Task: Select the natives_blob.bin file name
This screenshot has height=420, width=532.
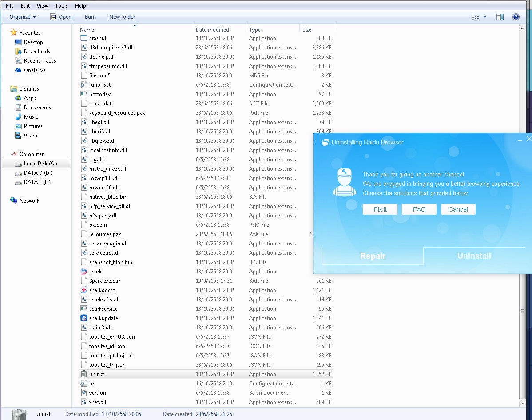Action: (108, 197)
